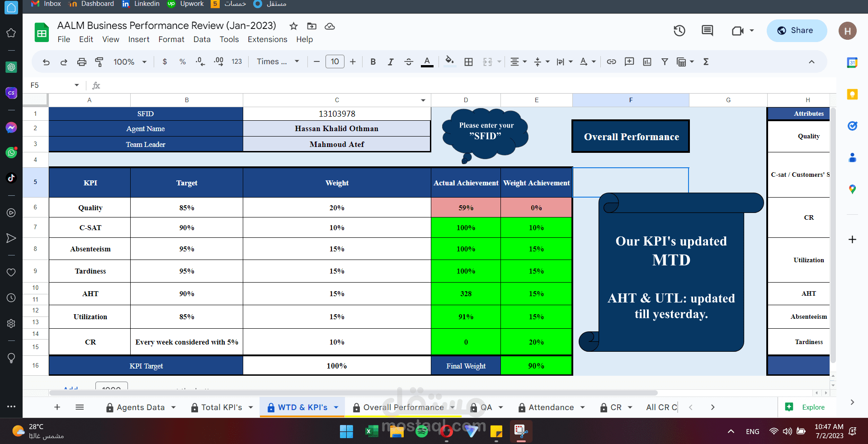Open the CR tab dropdown

[630, 407]
